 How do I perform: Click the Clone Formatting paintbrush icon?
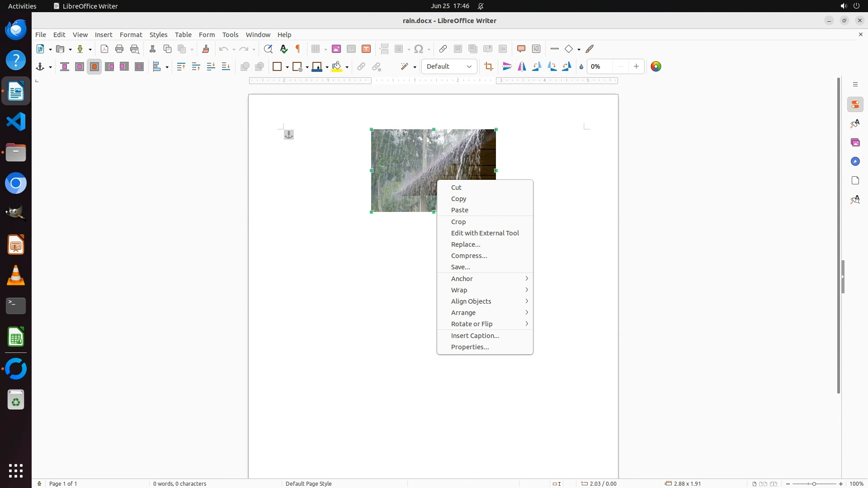coord(206,49)
